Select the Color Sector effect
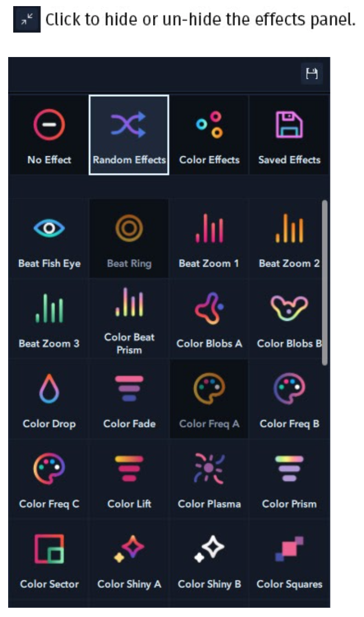Image resolution: width=364 pixels, height=617 pixels. click(x=49, y=559)
